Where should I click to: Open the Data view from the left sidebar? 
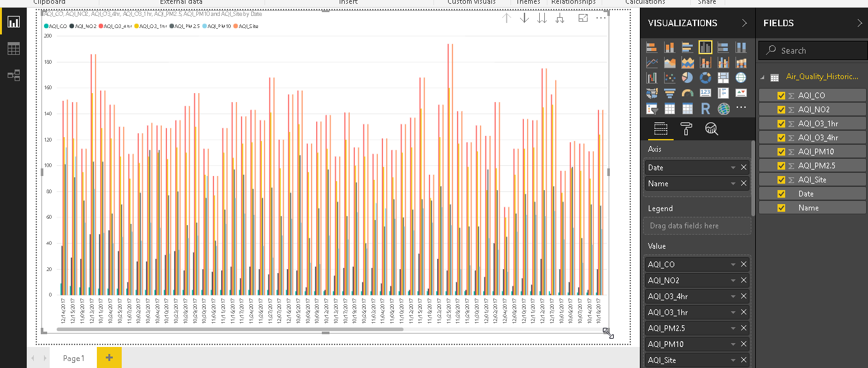(13, 48)
